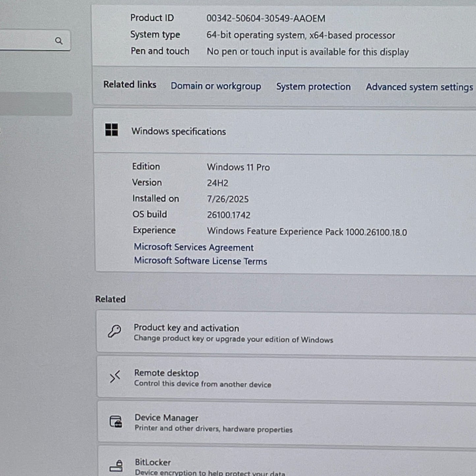The width and height of the screenshot is (476, 476).
Task: Open Advanced system settings link
Action: click(419, 87)
